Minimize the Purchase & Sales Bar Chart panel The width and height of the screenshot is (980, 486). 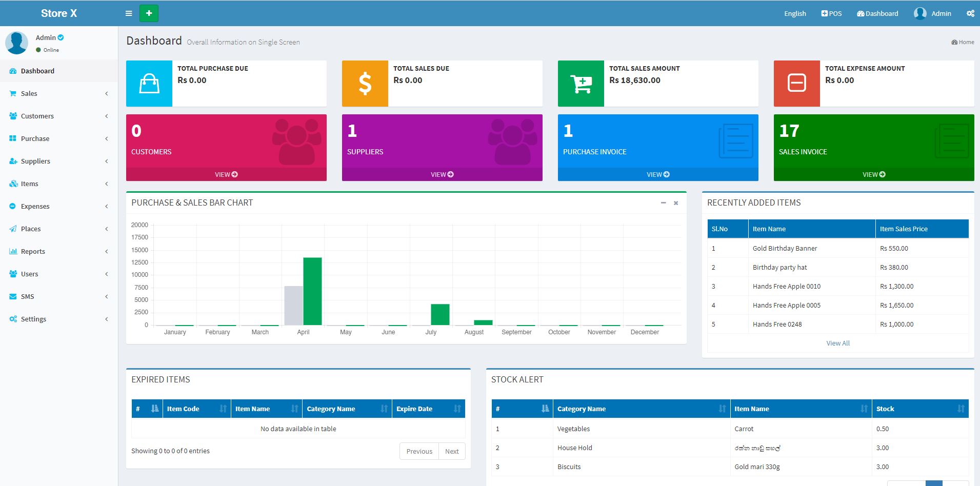(x=663, y=203)
